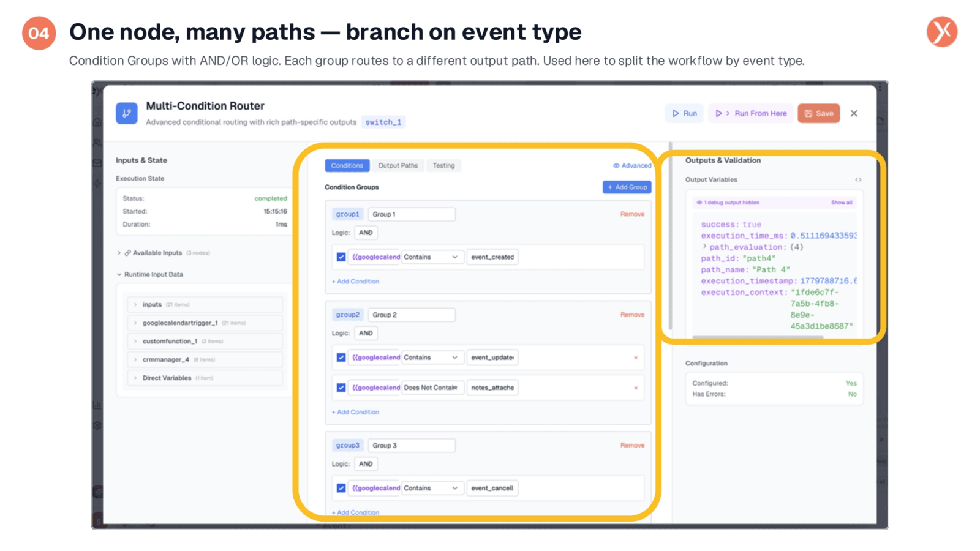980x551 pixels.
Task: Uncheck the Does Not Contain condition checkbox
Action: click(x=341, y=388)
